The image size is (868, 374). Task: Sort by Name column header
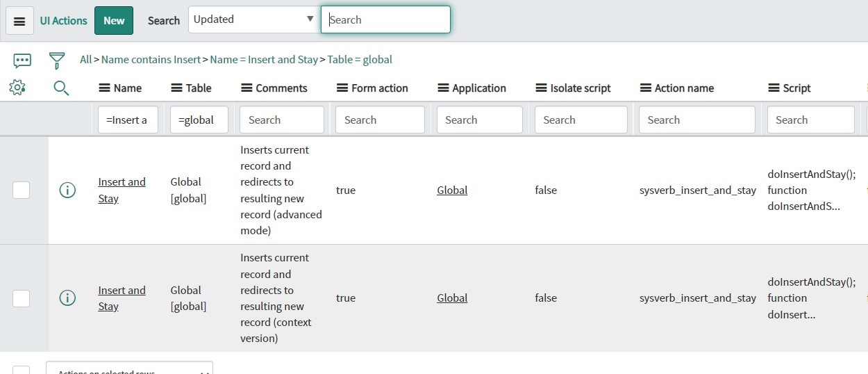pyautogui.click(x=128, y=88)
